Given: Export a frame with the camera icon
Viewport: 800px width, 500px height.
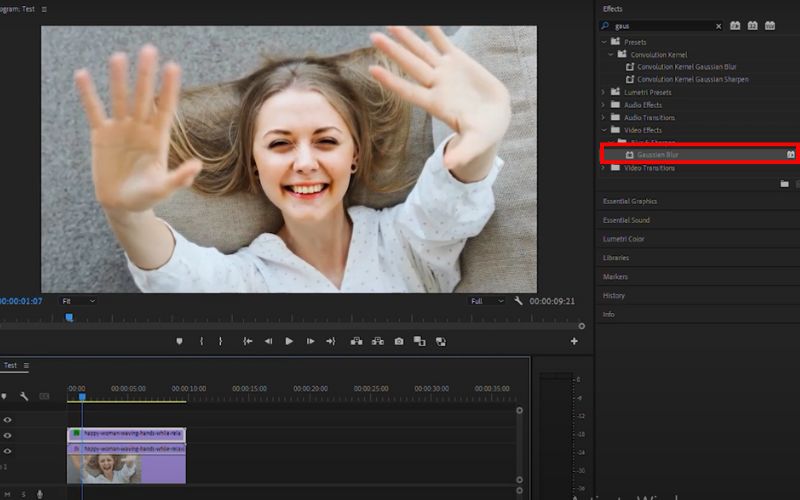Looking at the screenshot, I should click(x=399, y=341).
